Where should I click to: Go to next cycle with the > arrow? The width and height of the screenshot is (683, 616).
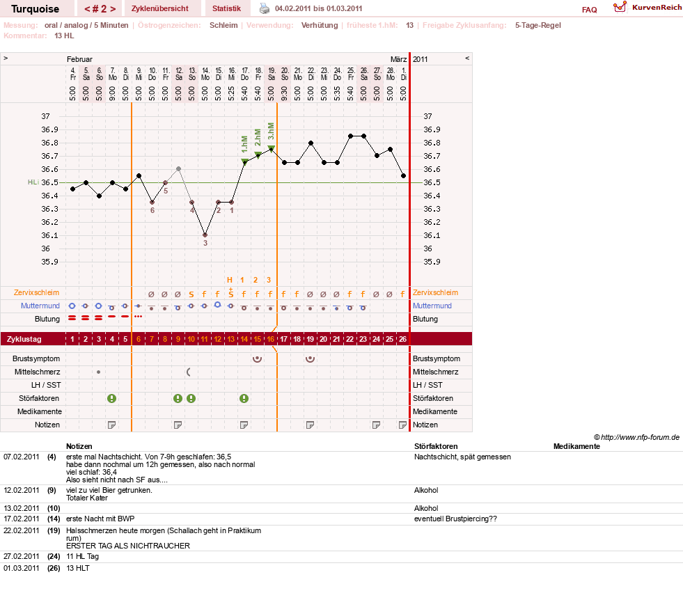113,9
